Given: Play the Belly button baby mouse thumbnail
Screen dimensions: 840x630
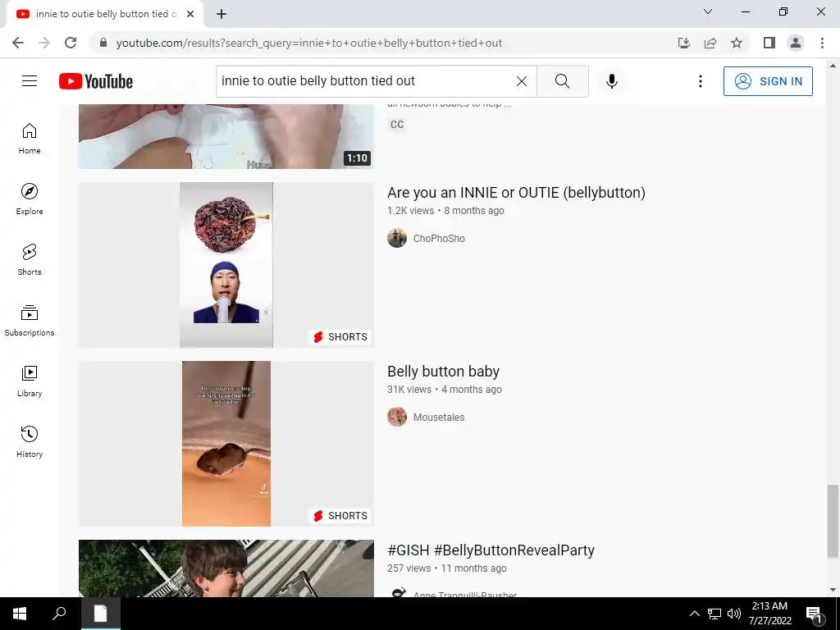Looking at the screenshot, I should [226, 444].
